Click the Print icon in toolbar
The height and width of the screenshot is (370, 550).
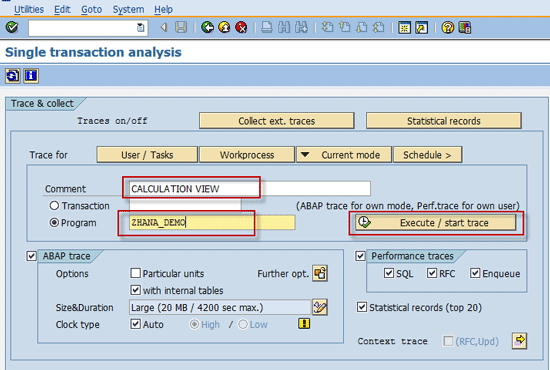pos(267,27)
